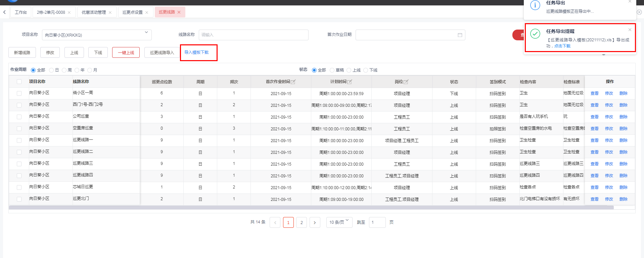Go to next page arrow
Viewport: 644px width, 258px height.
(315, 222)
